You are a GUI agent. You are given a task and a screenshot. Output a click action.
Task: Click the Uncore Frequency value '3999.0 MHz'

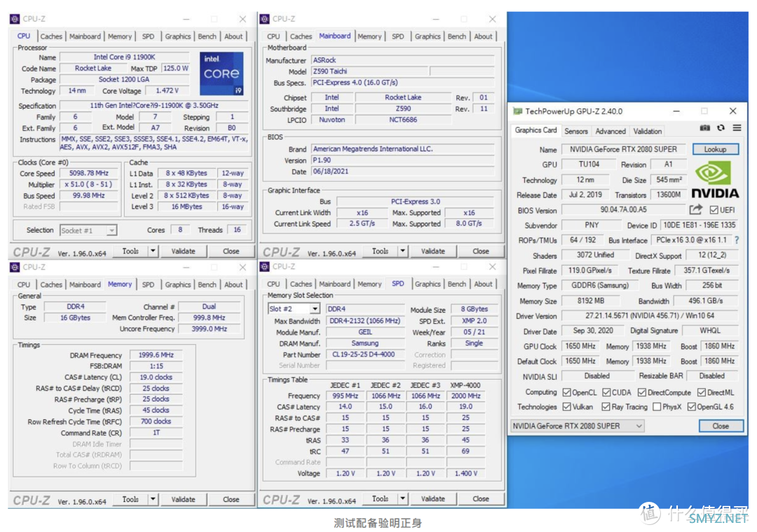pyautogui.click(x=209, y=329)
